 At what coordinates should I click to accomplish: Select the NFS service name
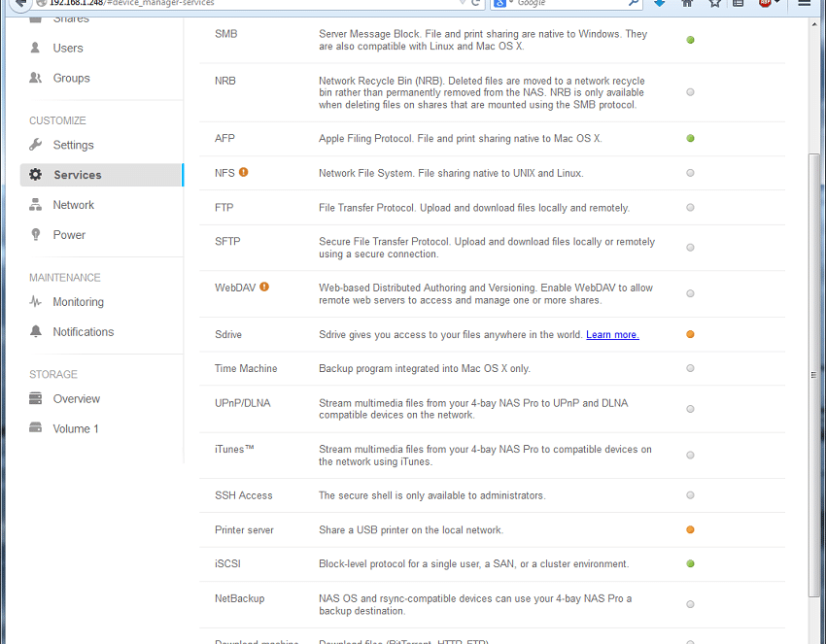[x=224, y=173]
